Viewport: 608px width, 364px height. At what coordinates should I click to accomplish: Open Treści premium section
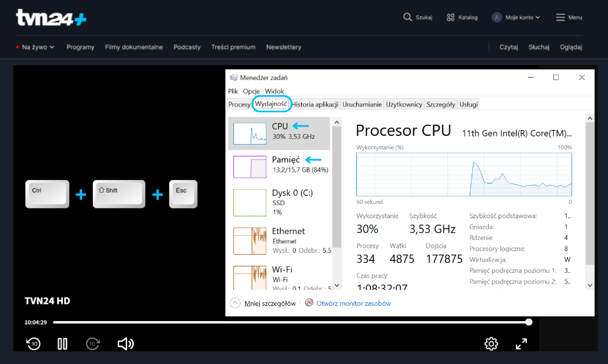(x=233, y=47)
